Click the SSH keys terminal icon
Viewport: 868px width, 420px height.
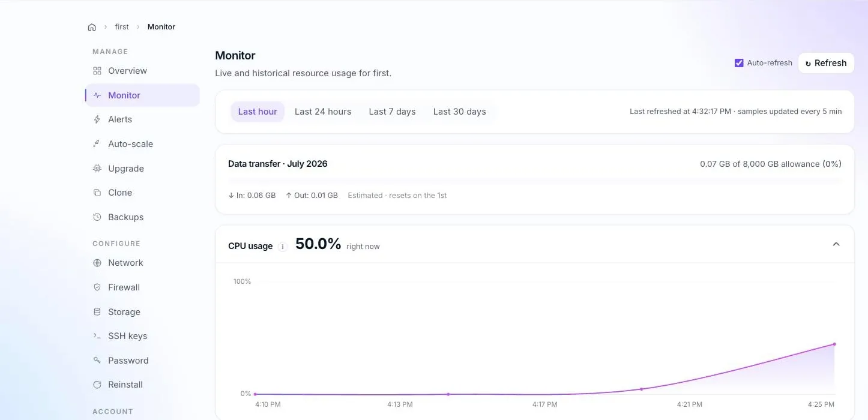point(97,336)
